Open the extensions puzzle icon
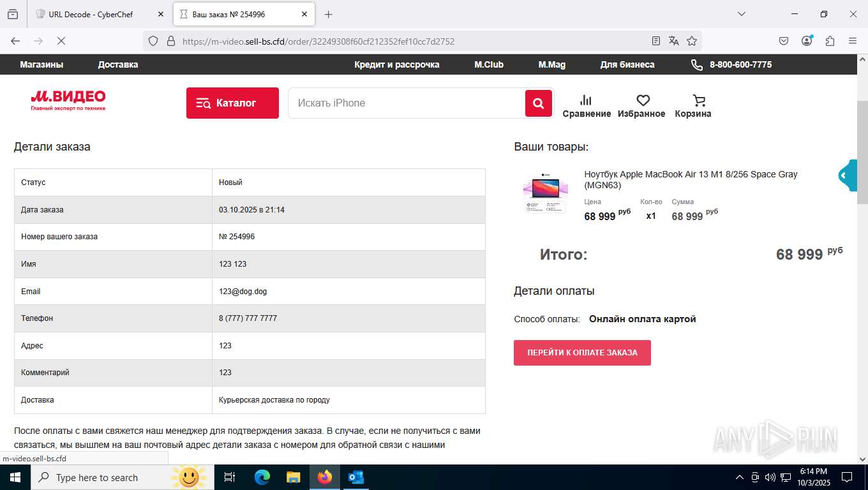Viewport: 868px width, 490px height. 830,41
